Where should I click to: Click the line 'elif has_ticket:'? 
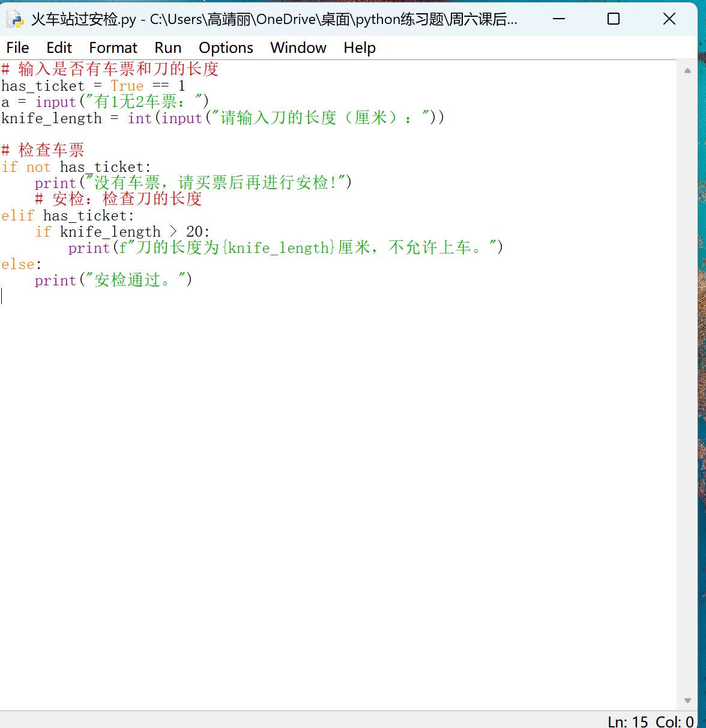(x=68, y=216)
